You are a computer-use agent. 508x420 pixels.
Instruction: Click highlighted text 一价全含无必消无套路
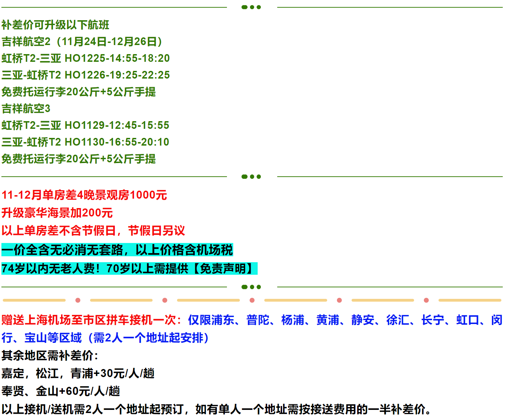62,250
